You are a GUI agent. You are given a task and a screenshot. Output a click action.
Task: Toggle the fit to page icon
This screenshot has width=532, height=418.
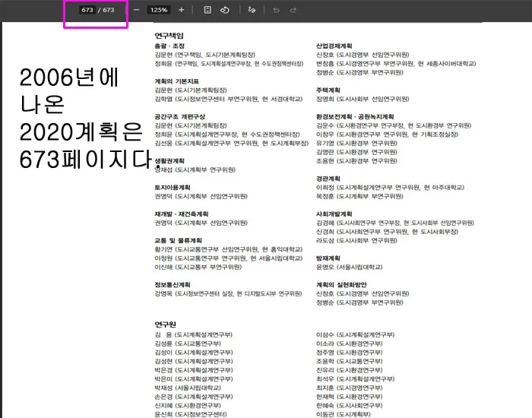207,10
